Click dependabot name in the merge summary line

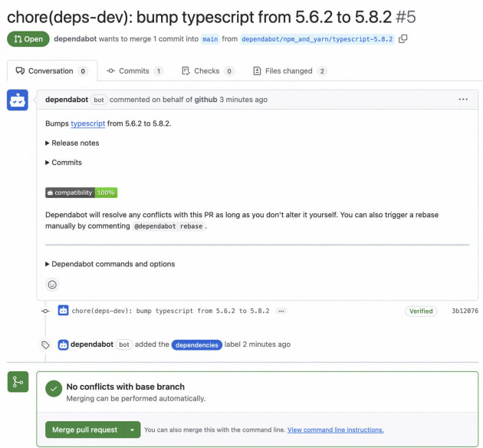point(75,39)
